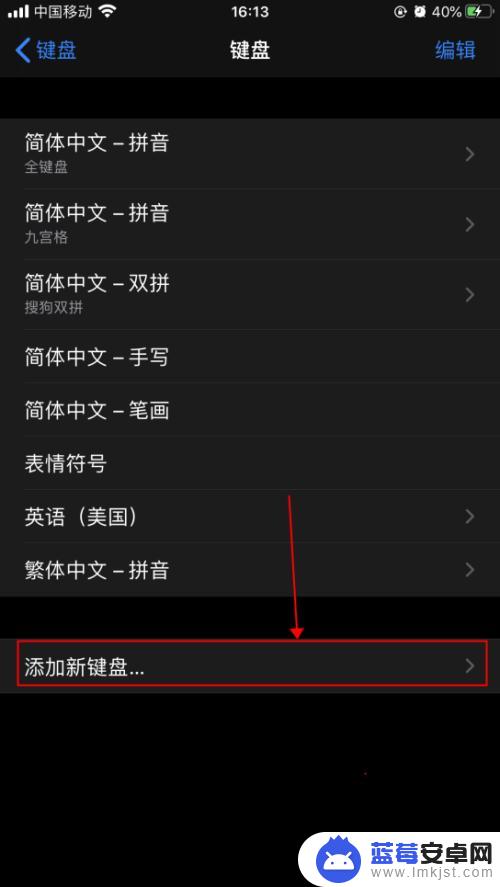Click the blue robot logo watermark
500x887 pixels.
click(338, 860)
